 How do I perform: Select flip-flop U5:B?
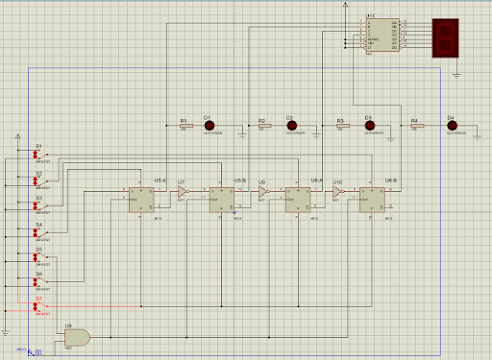click(222, 200)
